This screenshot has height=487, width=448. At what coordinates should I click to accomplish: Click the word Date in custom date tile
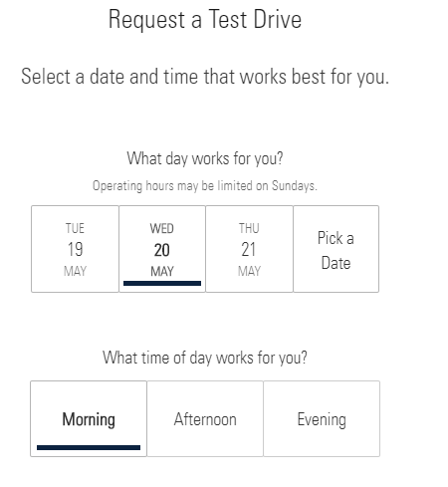336,263
